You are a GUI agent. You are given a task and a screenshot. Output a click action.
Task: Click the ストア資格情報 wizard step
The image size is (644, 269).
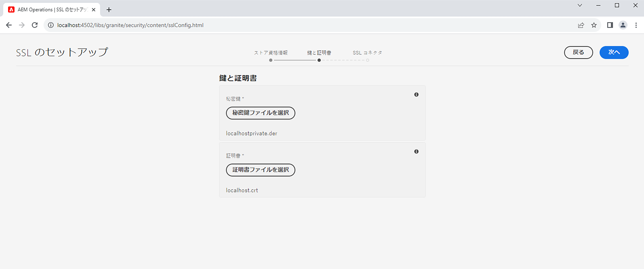[271, 53]
